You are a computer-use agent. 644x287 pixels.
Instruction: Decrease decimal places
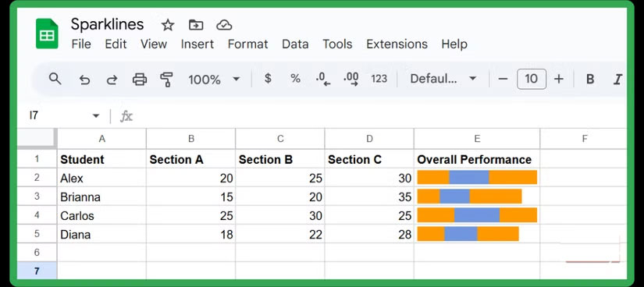pyautogui.click(x=323, y=79)
